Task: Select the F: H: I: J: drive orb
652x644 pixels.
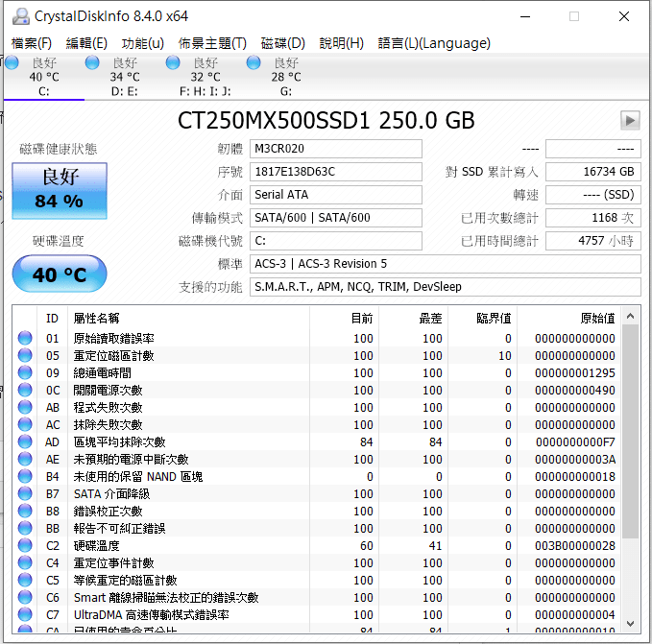Action: point(173,63)
